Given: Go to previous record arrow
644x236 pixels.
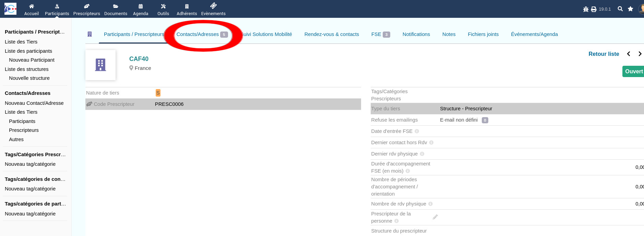Looking at the screenshot, I should pyautogui.click(x=629, y=54).
